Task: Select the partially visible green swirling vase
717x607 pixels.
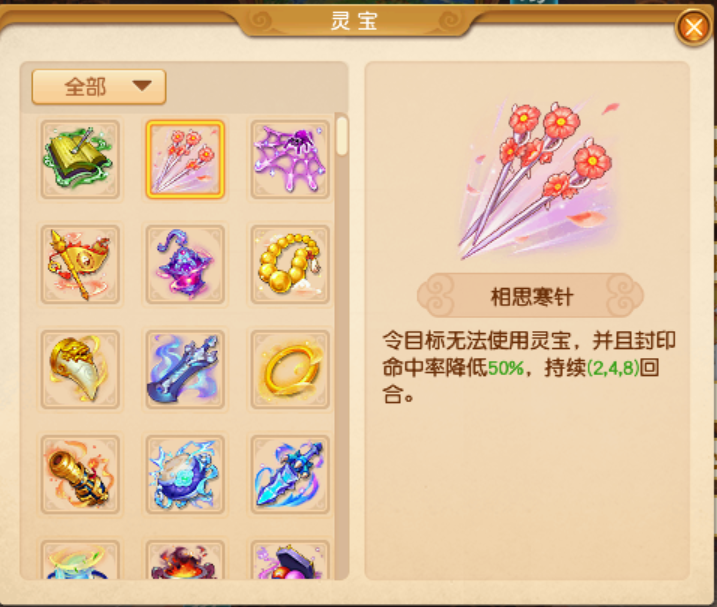Action: (80, 560)
